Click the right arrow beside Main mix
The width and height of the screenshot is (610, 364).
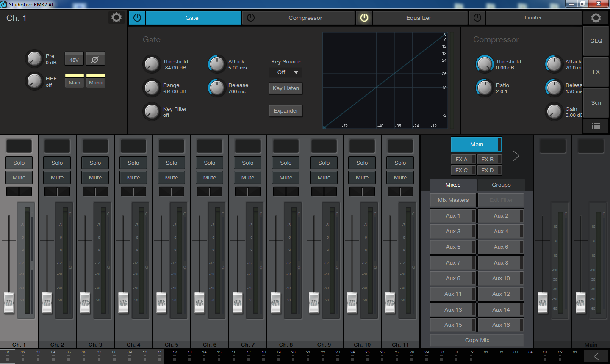(x=516, y=156)
